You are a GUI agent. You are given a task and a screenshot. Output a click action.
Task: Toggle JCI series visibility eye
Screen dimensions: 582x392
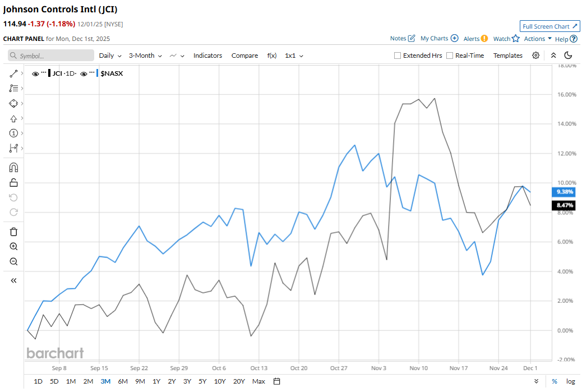(x=35, y=74)
